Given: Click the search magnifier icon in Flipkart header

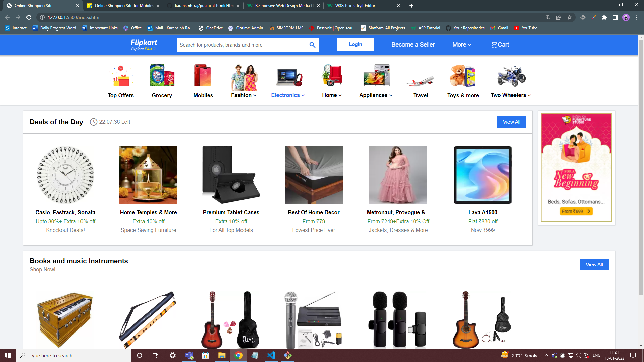Looking at the screenshot, I should coord(312,45).
